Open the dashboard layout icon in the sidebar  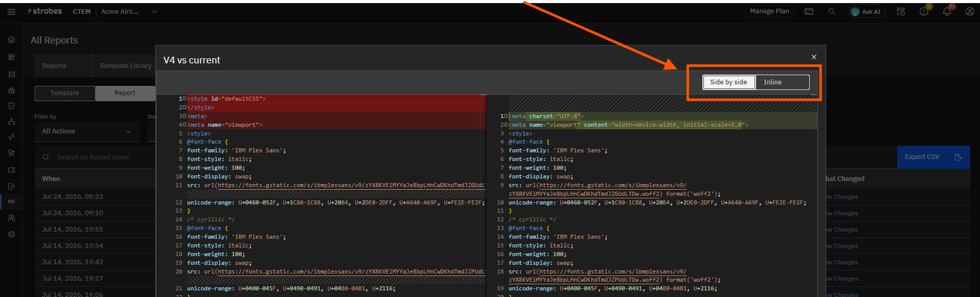(11, 57)
